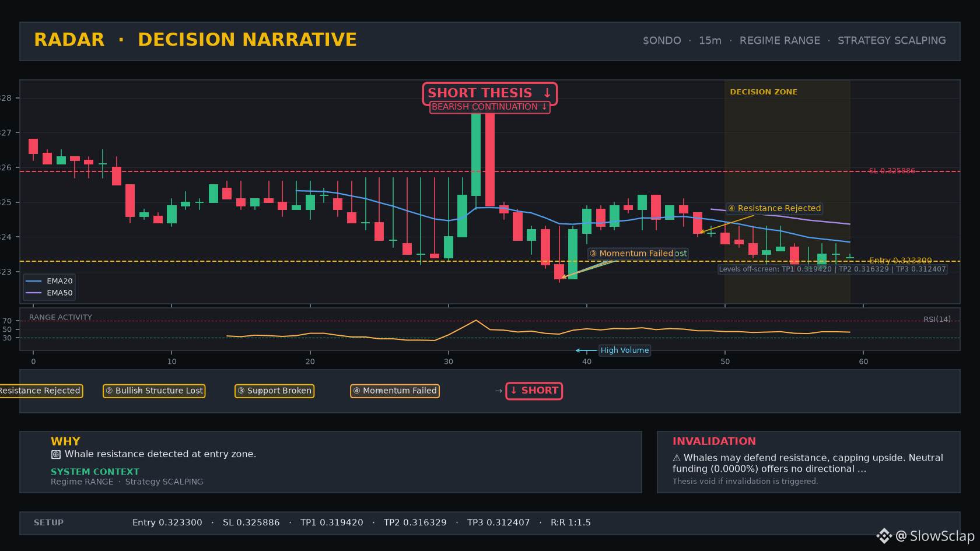Screen dimensions: 980x551
Task: Click the Thesis void if invalidation note
Action: coord(745,481)
